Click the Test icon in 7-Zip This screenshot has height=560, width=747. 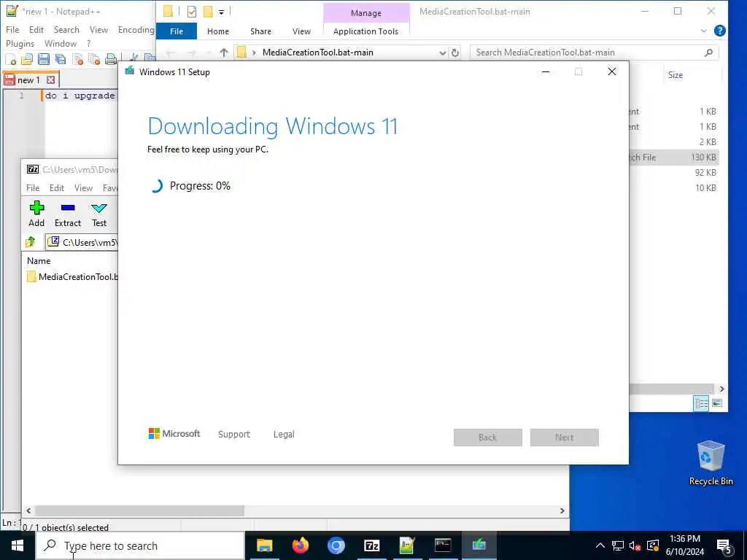click(99, 214)
